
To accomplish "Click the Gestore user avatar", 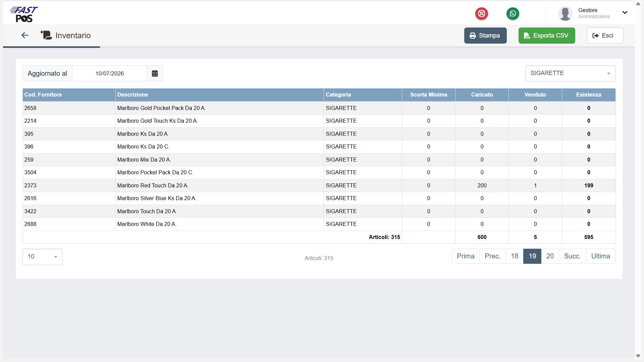I will 565,13.
